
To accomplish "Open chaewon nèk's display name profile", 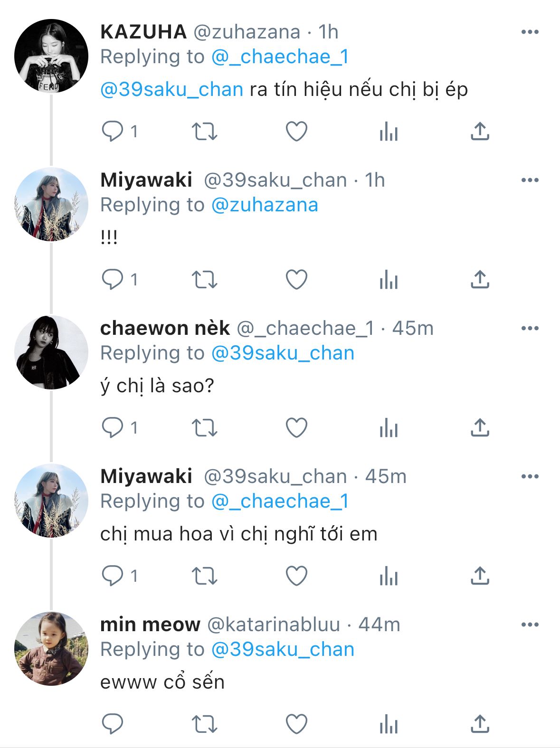I will pyautogui.click(x=165, y=328).
